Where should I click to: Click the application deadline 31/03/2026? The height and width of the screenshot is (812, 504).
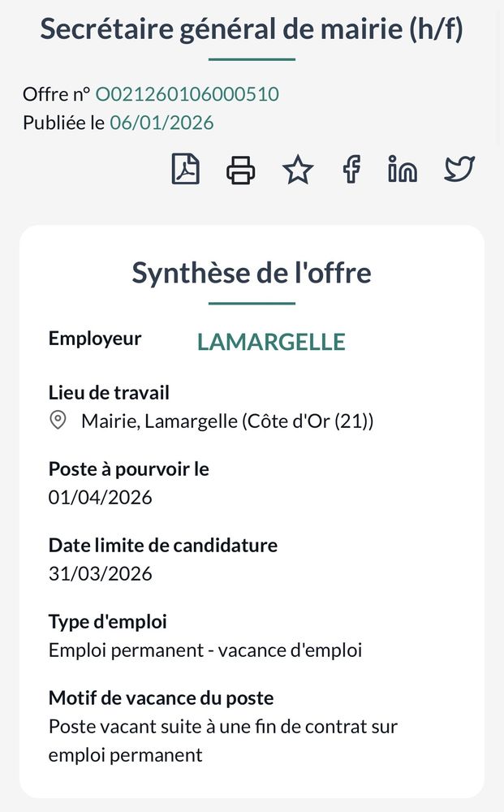tap(101, 573)
